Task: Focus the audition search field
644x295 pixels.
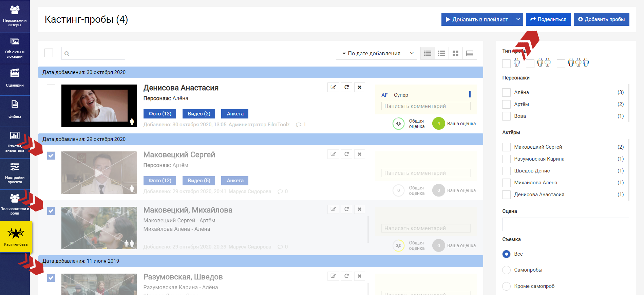Action: pos(93,53)
